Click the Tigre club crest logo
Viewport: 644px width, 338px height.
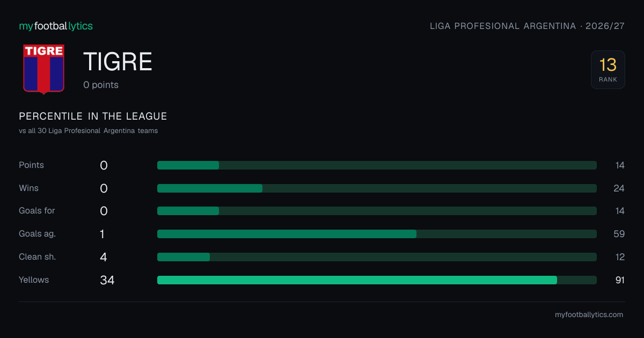[x=43, y=69]
